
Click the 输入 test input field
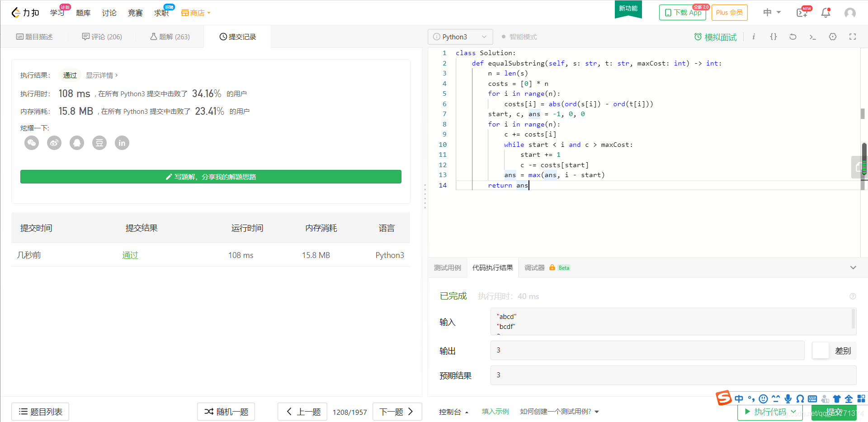[x=673, y=321]
